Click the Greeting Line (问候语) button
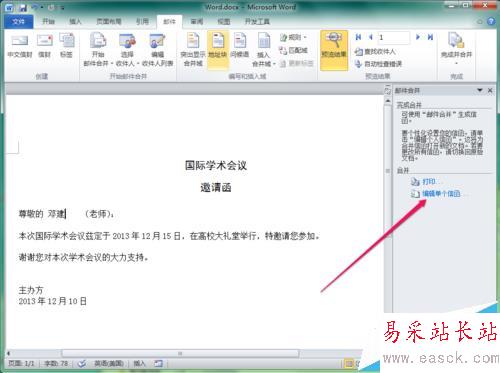The width and height of the screenshot is (500, 373). [240, 46]
